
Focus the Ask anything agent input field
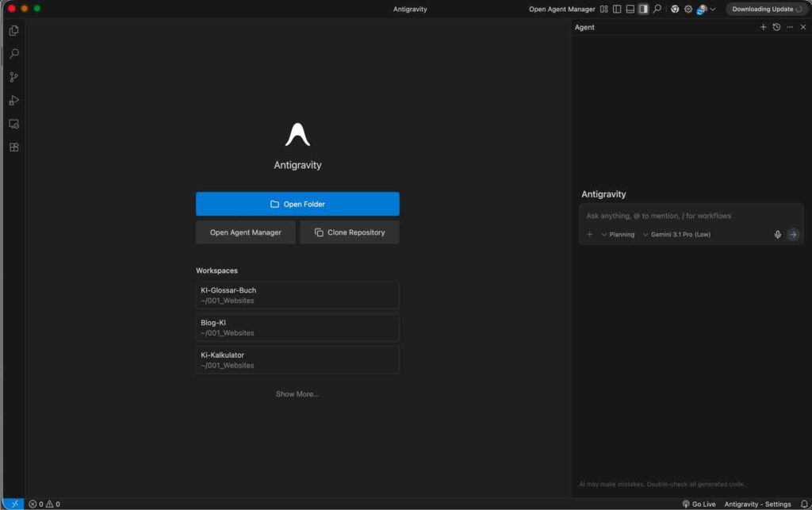click(691, 216)
